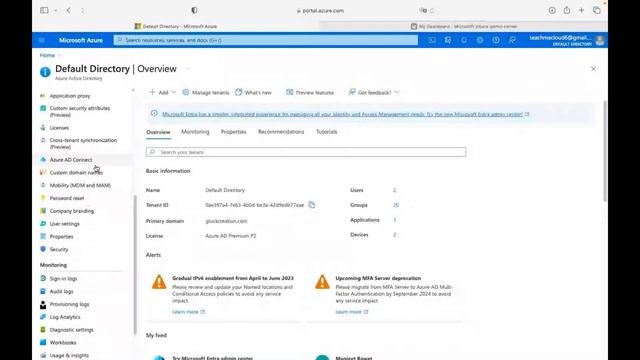Open Properties in the sidebar
640x360 pixels.
[x=61, y=237]
